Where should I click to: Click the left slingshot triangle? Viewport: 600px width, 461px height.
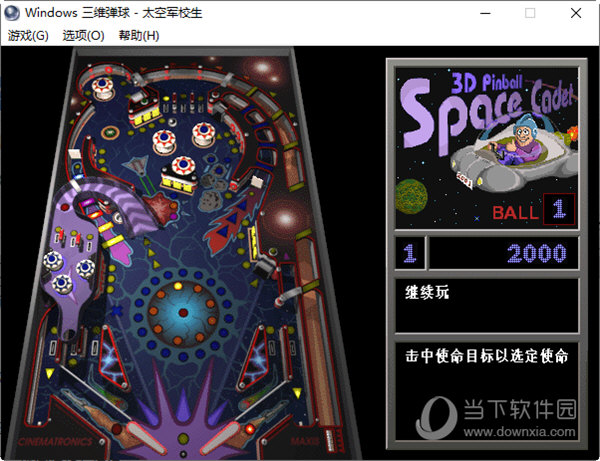[x=112, y=357]
